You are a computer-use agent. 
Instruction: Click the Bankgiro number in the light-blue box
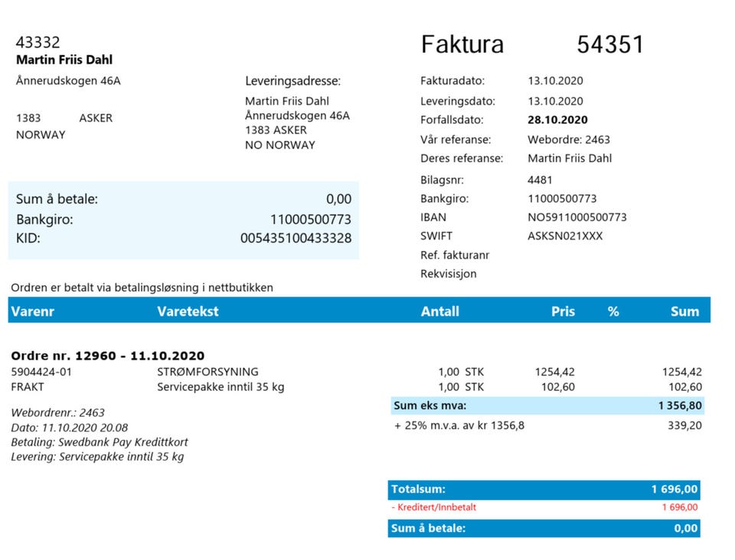311,220
